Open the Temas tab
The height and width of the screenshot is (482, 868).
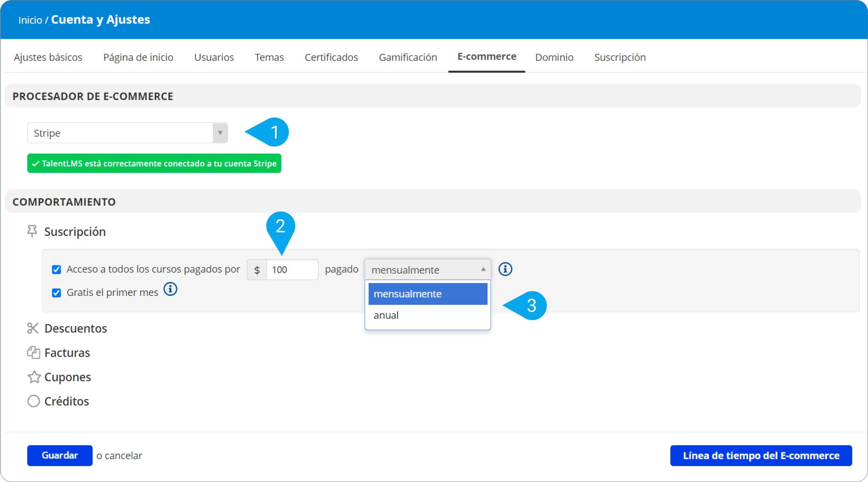[x=269, y=57]
